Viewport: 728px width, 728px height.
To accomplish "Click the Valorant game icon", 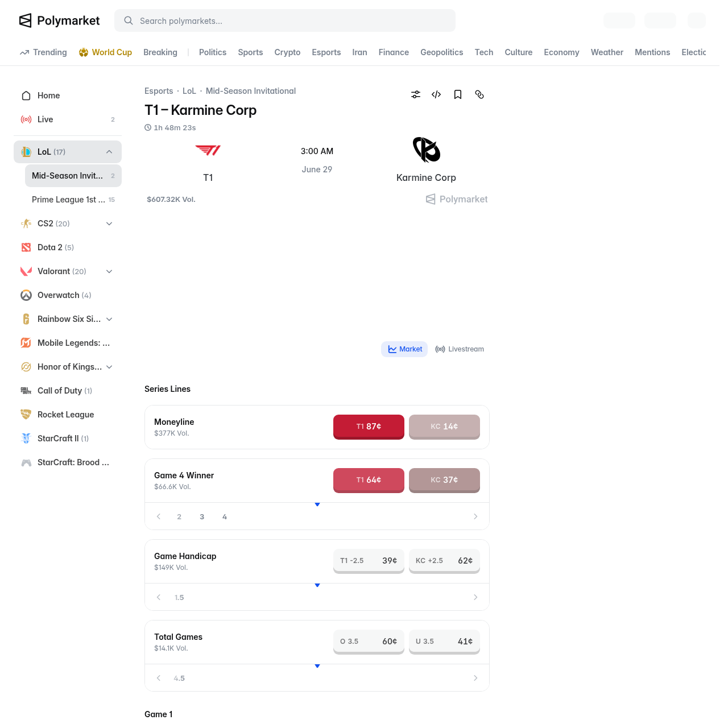I will click(26, 271).
